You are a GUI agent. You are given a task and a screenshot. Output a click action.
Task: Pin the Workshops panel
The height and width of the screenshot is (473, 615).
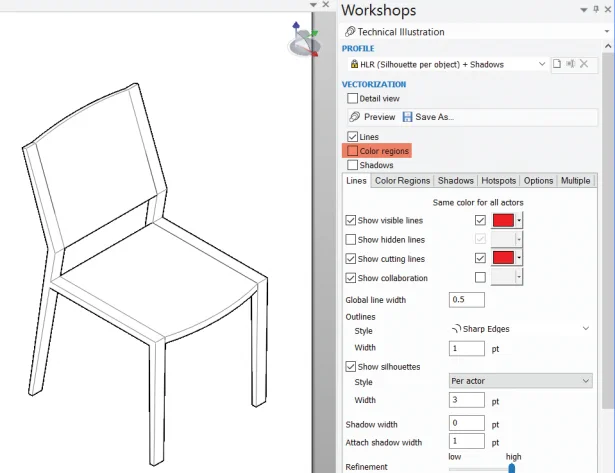(596, 9)
